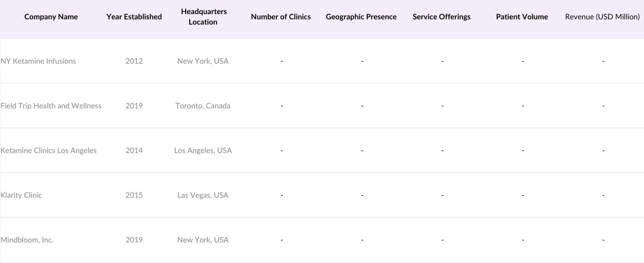Click the 2014 year established cell

[134, 151]
